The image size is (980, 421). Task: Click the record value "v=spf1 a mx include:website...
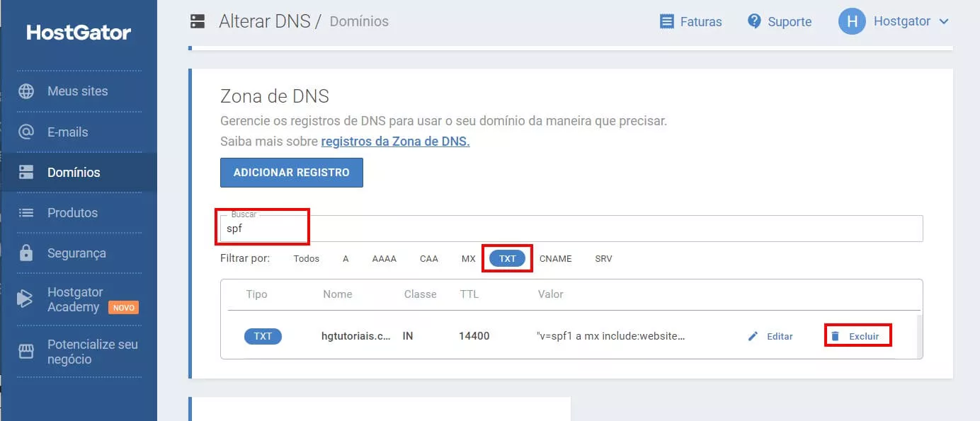(612, 336)
